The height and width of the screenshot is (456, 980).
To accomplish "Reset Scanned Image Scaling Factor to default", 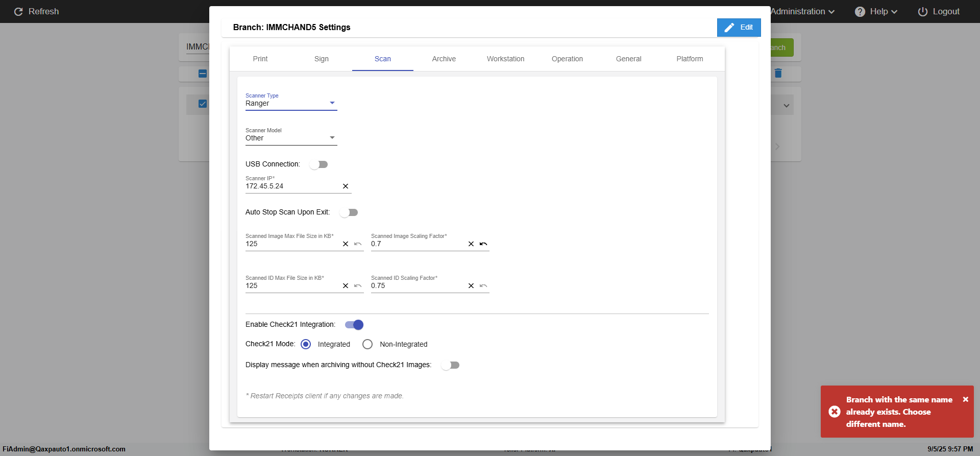I will point(483,244).
